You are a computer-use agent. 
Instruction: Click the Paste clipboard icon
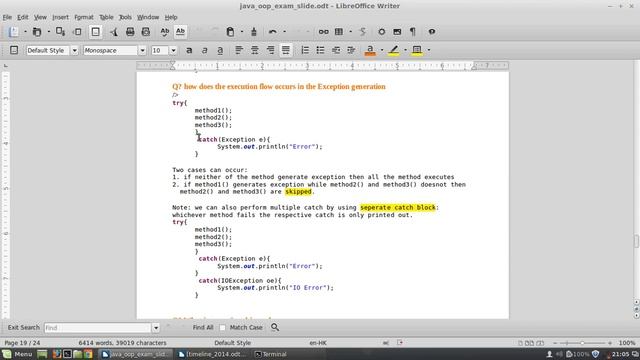pyautogui.click(x=230, y=32)
